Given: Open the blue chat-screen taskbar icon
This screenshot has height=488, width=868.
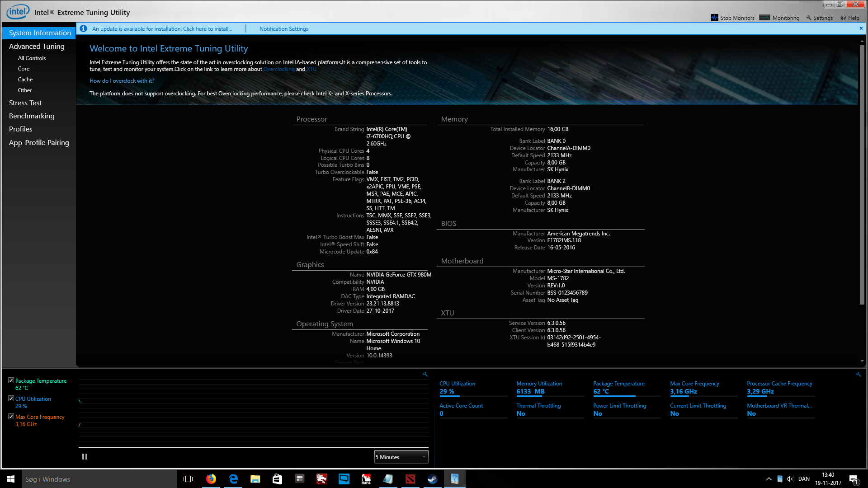Looking at the screenshot, I should [x=344, y=479].
